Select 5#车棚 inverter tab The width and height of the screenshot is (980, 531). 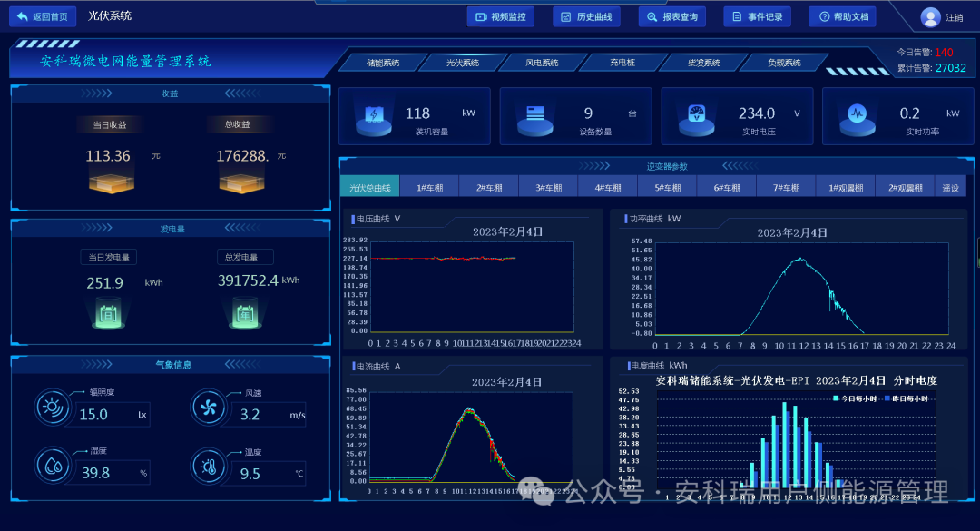tap(668, 188)
